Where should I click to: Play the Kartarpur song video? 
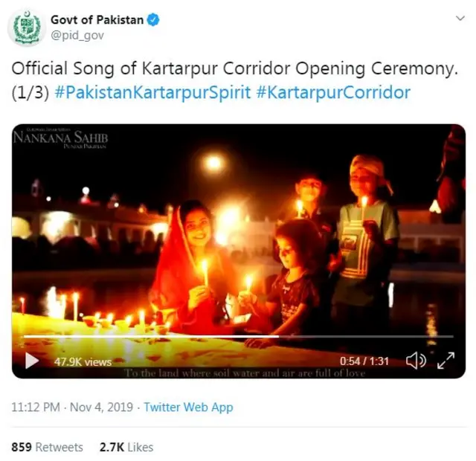coord(32,361)
